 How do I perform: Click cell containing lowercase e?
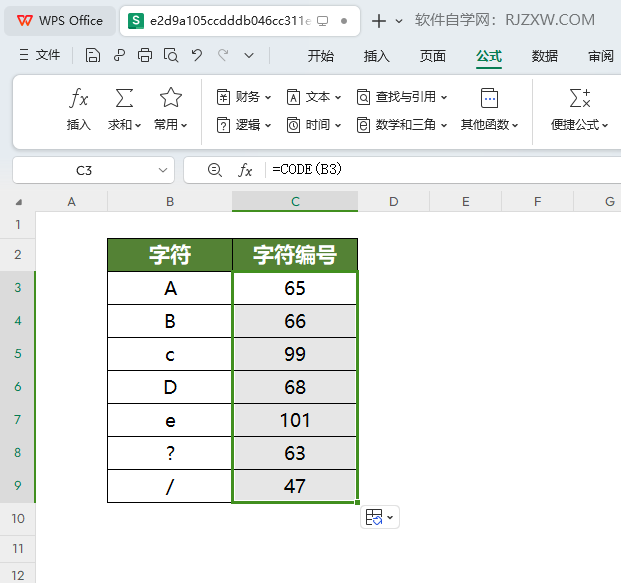click(170, 420)
